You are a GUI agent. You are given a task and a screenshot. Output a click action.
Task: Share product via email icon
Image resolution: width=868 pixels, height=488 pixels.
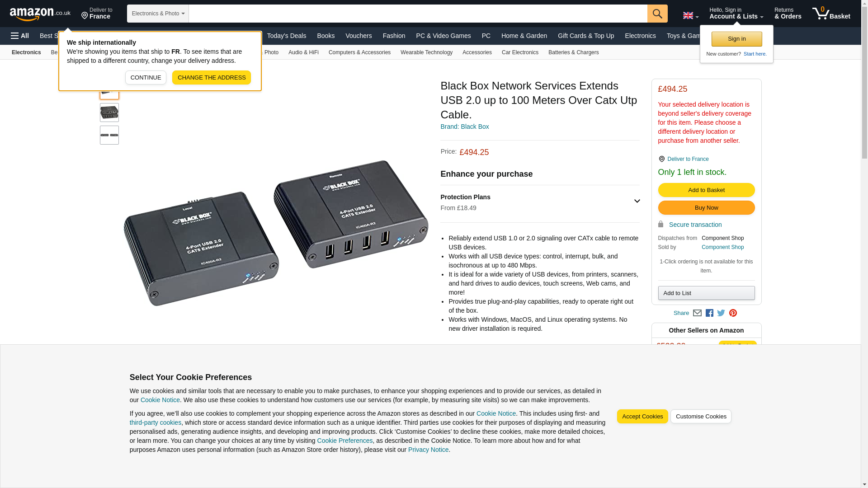point(697,313)
